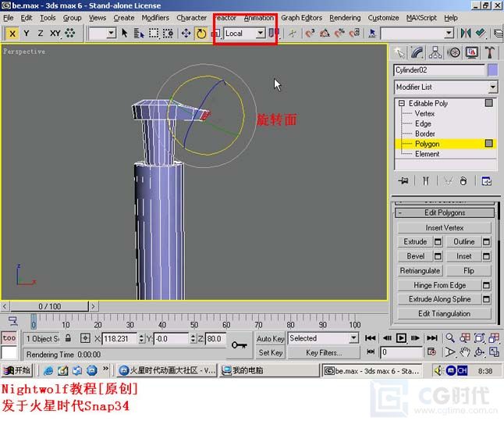Expand the Modifier List dropdown

pos(492,87)
